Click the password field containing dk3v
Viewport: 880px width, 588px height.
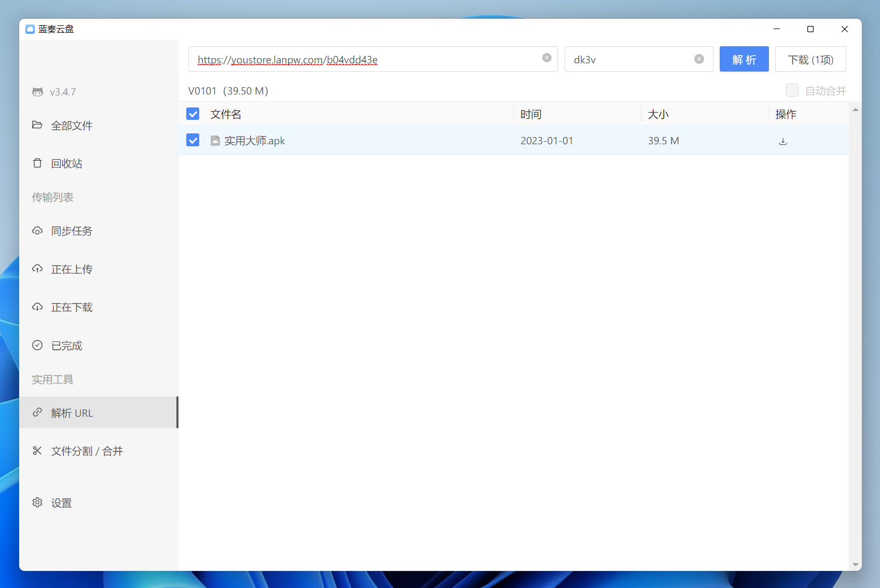point(638,59)
